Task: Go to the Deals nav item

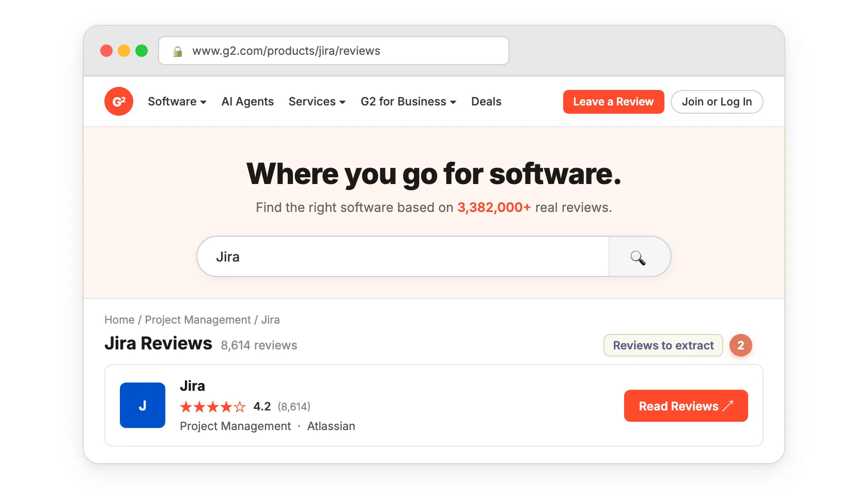Action: 486,102
